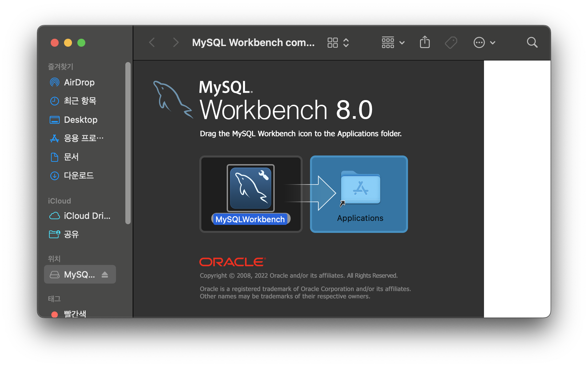Click the Desktop sidebar icon
This screenshot has height=367, width=588.
54,120
